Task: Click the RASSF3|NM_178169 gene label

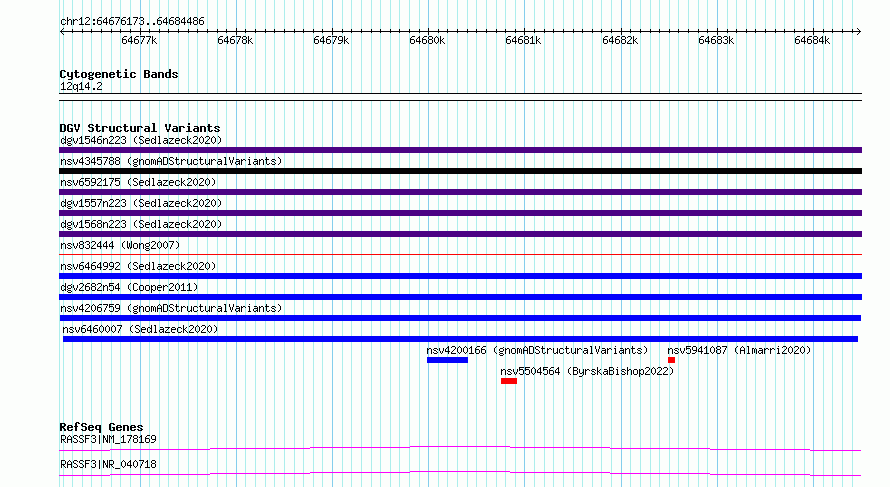Action: pyautogui.click(x=108, y=439)
